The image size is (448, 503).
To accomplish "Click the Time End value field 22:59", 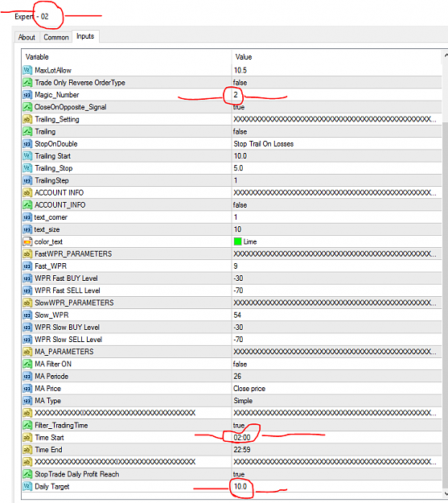I will (x=337, y=450).
